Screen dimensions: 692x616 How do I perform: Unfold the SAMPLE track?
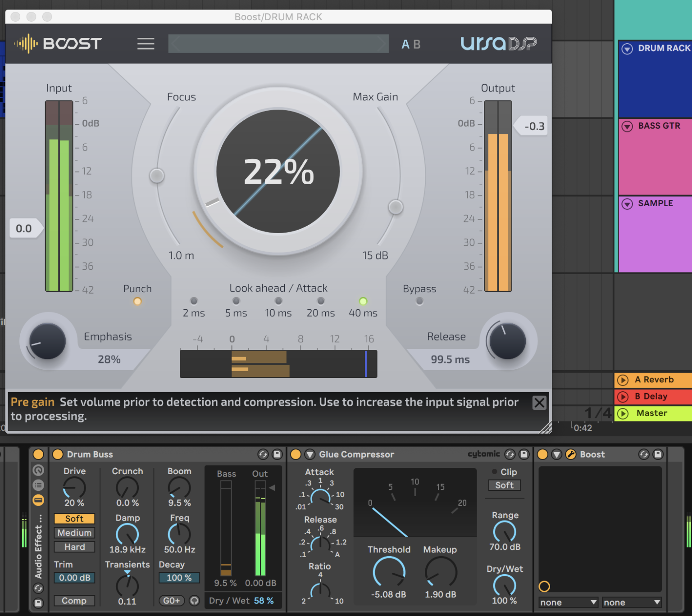[627, 204]
